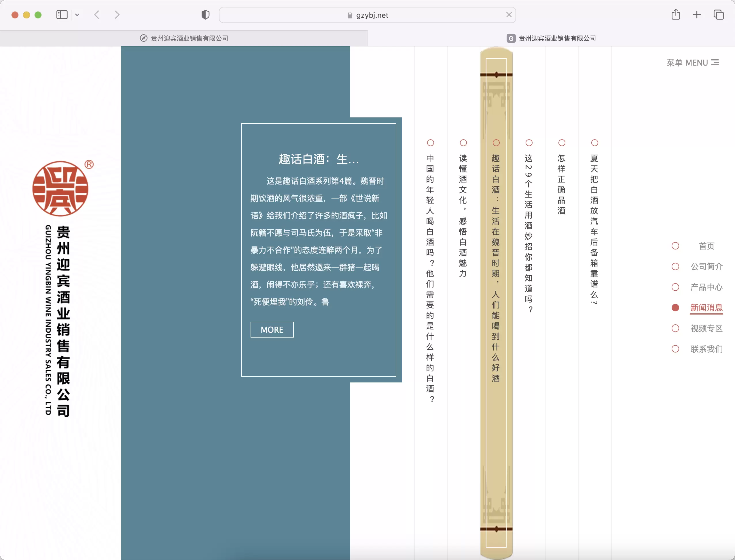Click circle above 怎样正确品酒
The height and width of the screenshot is (560, 735).
click(x=562, y=143)
